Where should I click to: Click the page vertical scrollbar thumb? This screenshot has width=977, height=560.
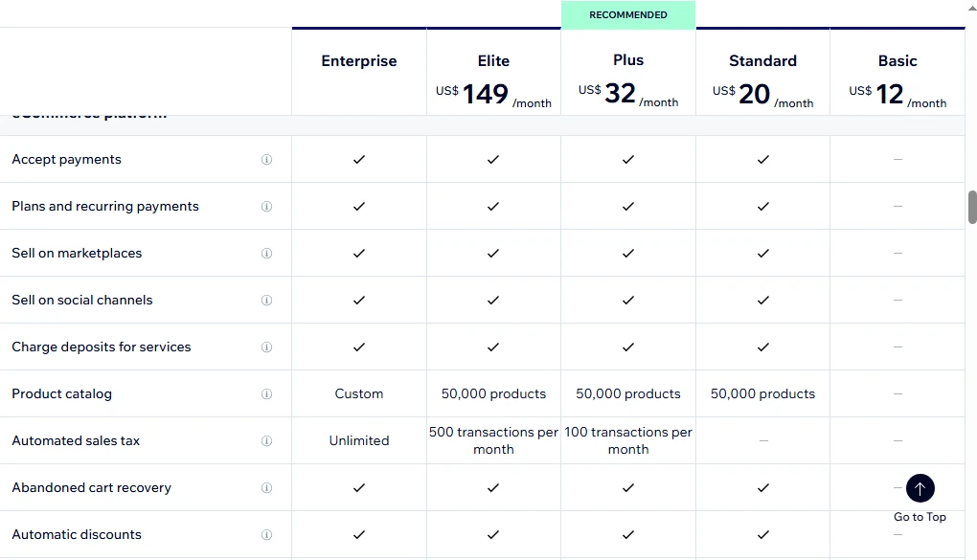click(x=972, y=207)
